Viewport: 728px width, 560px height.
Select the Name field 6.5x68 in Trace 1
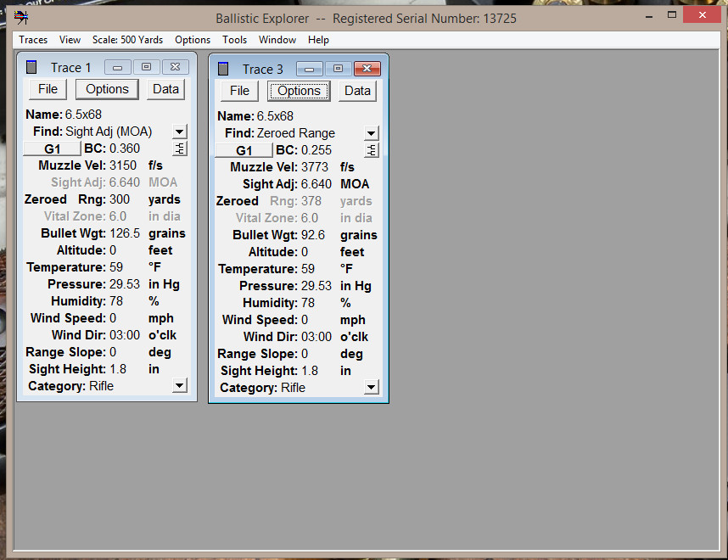click(83, 115)
